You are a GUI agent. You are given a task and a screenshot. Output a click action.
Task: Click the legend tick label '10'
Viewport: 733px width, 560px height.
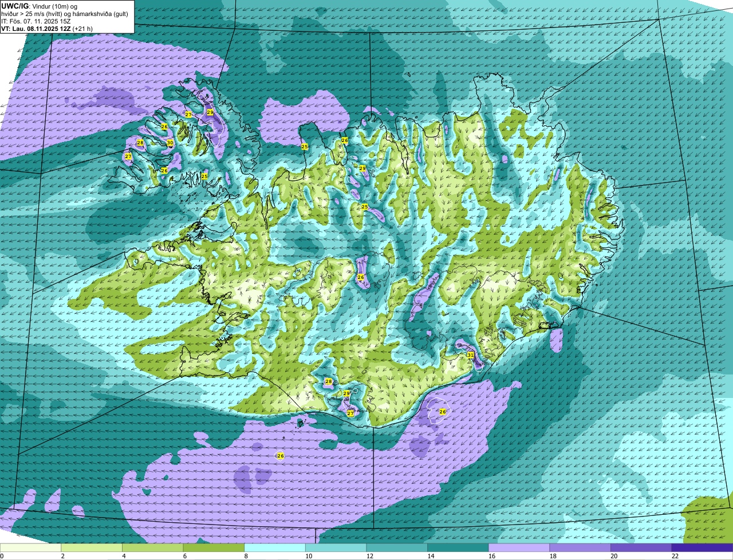pyautogui.click(x=308, y=556)
